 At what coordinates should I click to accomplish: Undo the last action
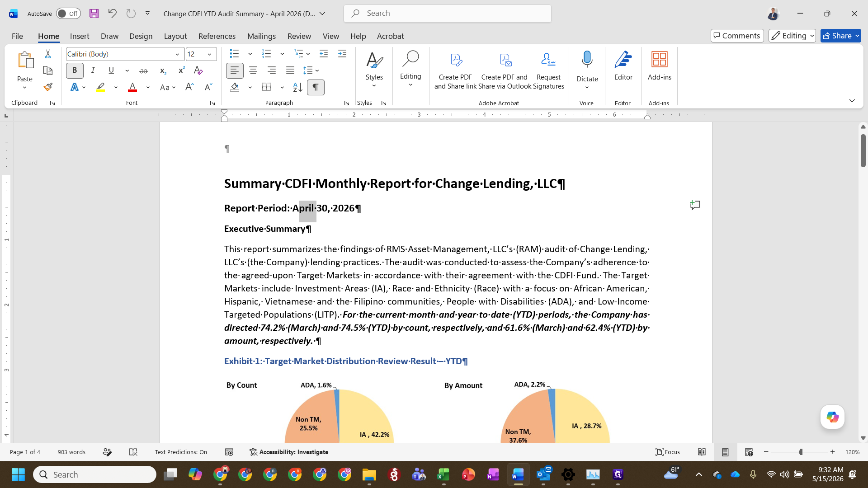(112, 14)
